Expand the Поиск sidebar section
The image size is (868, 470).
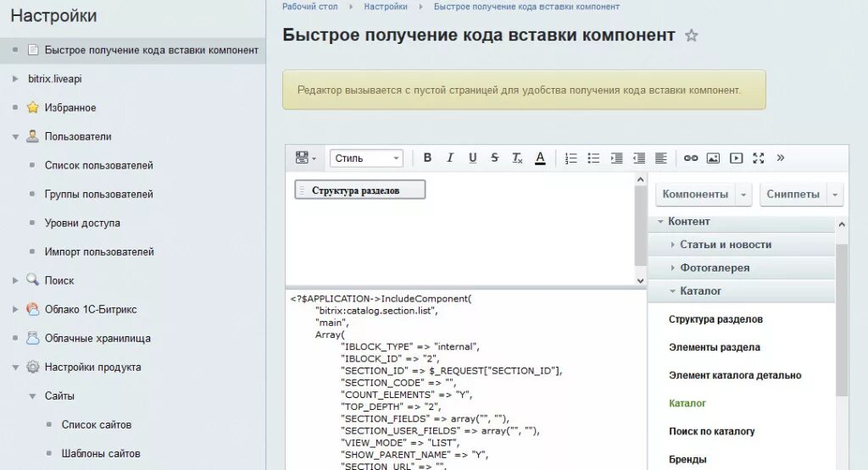(x=15, y=280)
